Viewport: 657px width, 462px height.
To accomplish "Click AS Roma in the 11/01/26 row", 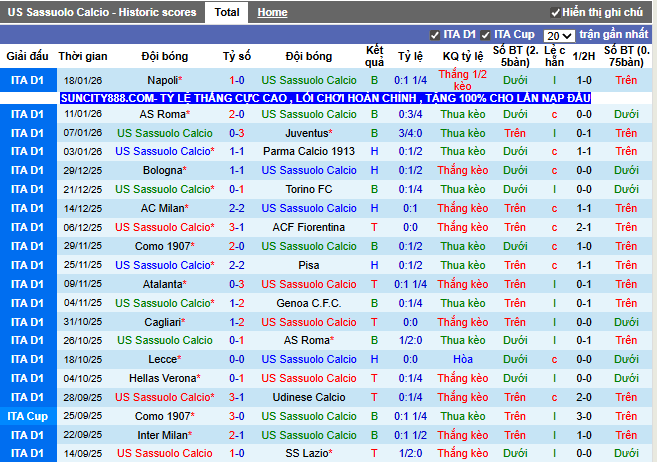I will pyautogui.click(x=163, y=114).
